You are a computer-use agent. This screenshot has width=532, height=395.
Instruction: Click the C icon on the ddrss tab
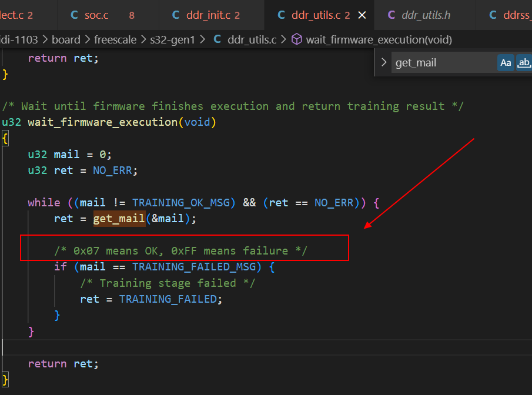coord(493,15)
